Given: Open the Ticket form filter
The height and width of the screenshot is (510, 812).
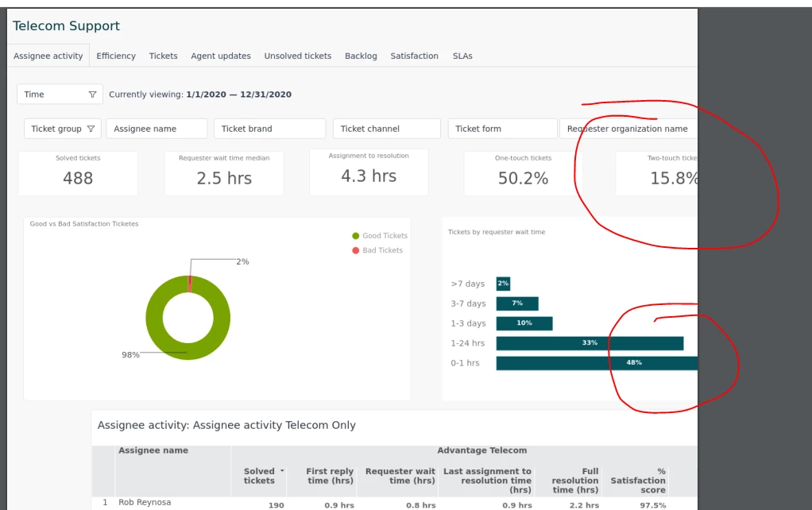Looking at the screenshot, I should click(x=502, y=129).
